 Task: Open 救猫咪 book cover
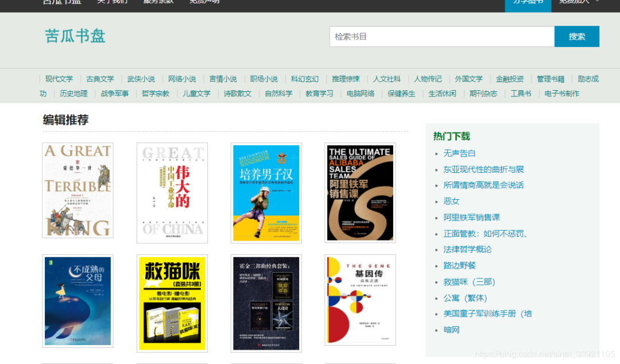tap(172, 304)
